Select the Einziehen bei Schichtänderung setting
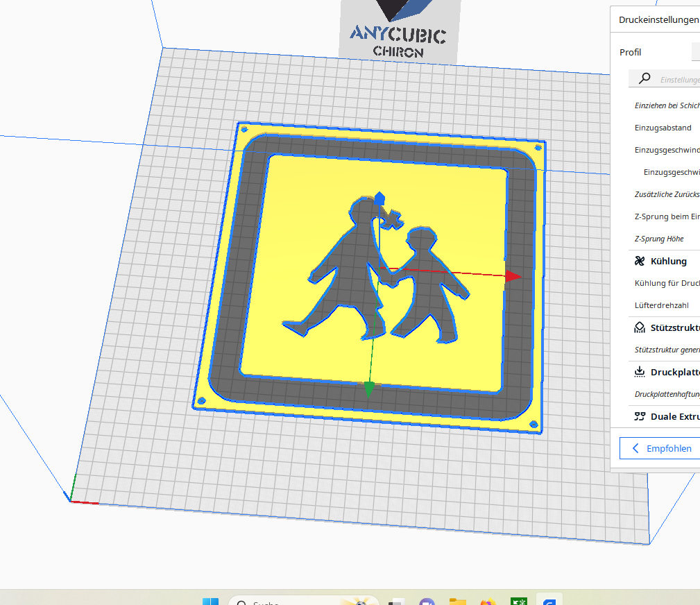 (x=667, y=105)
